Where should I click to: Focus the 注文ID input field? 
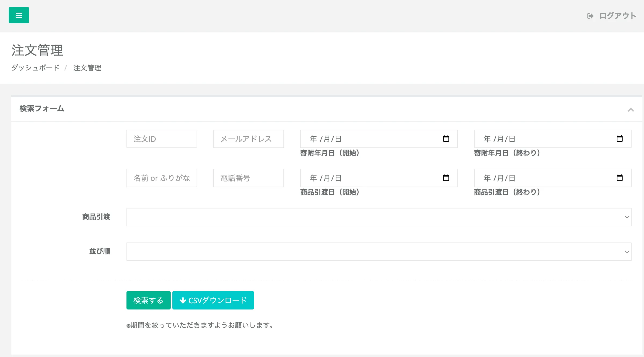point(162,139)
